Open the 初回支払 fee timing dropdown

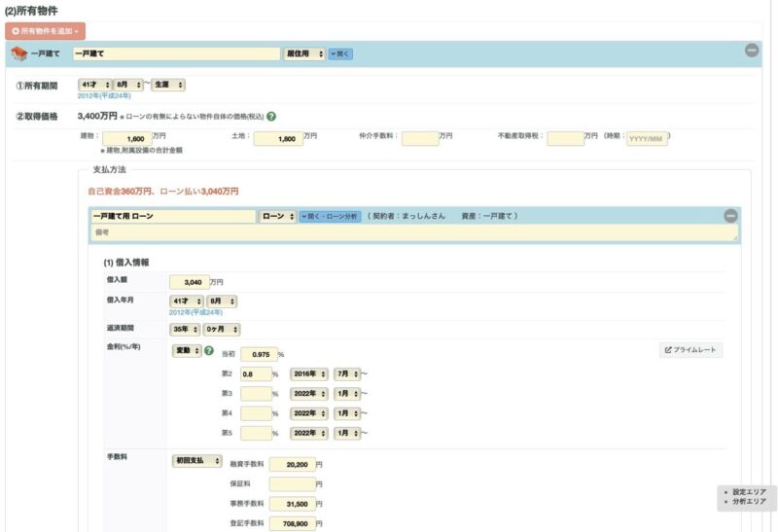[197, 461]
